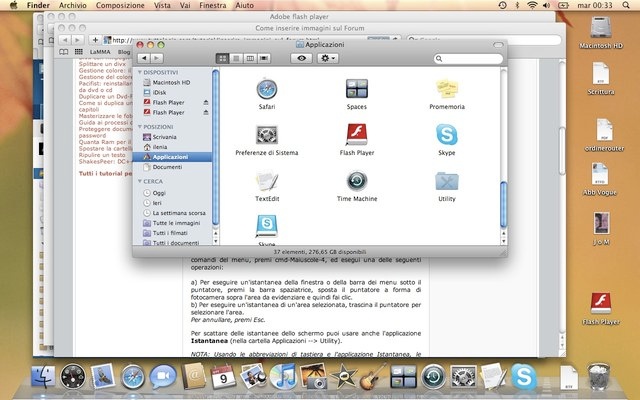This screenshot has width=640, height=400.
Task: Open the Trash in the Dock
Action: tap(599, 376)
